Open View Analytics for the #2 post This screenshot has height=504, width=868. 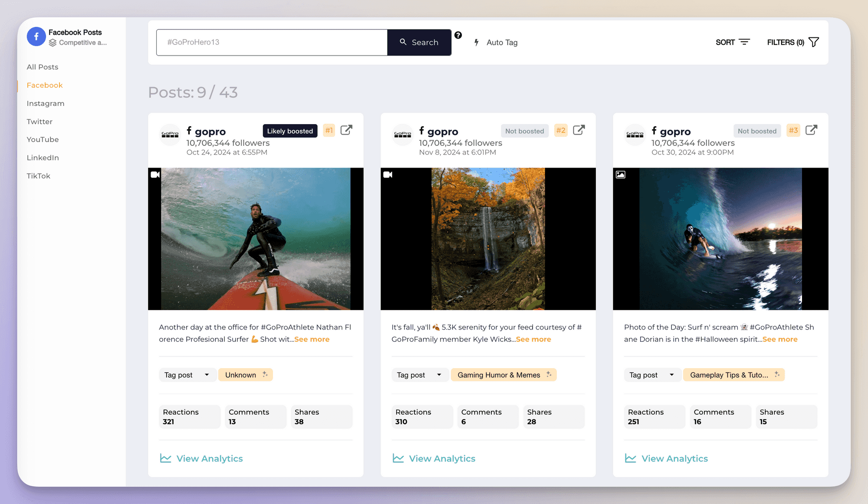pos(434,458)
